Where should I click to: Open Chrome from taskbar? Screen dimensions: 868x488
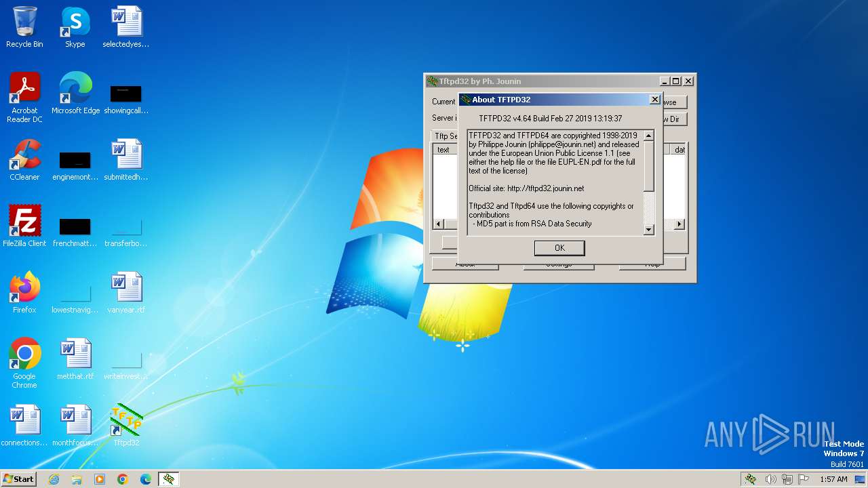(x=123, y=479)
